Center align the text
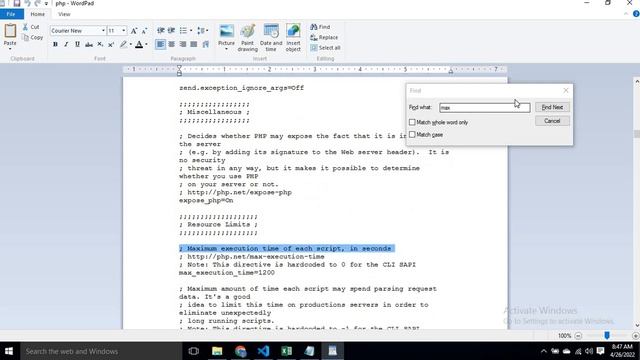 click(x=171, y=44)
